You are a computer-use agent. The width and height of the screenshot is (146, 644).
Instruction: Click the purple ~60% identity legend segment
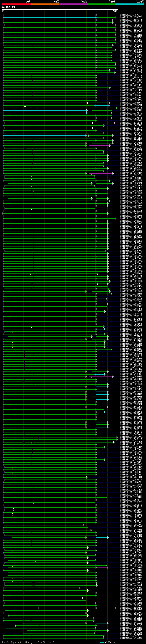[x=73, y=4]
